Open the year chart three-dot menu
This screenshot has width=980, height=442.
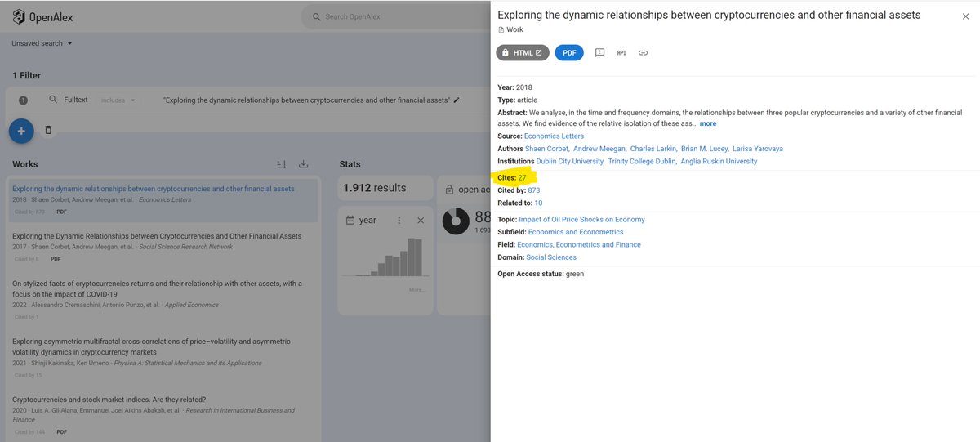(x=399, y=221)
